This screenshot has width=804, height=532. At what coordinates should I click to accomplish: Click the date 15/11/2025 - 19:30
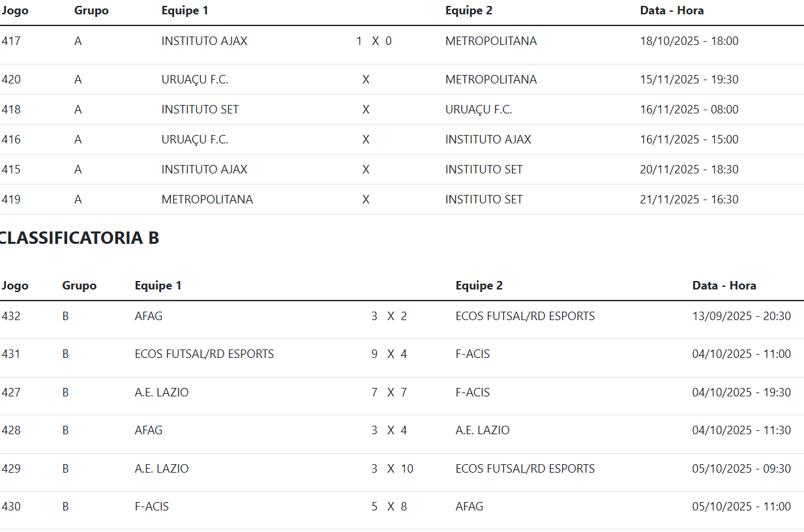point(689,80)
